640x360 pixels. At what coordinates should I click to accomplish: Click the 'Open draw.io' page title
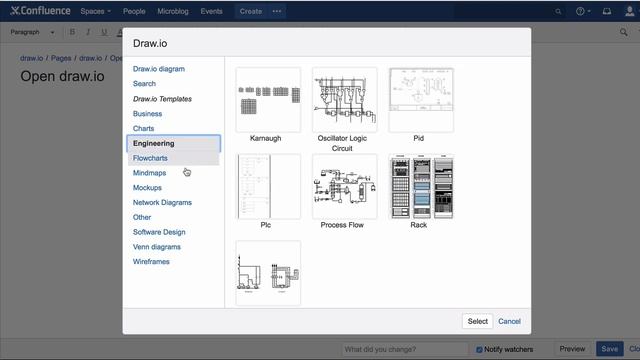62,76
